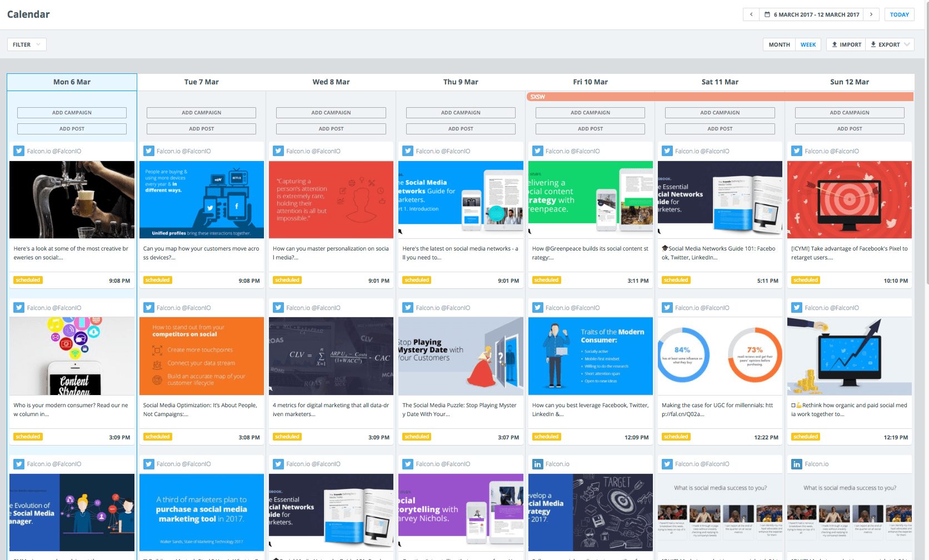Click Twitter icon on Monday's first post

[x=19, y=151]
